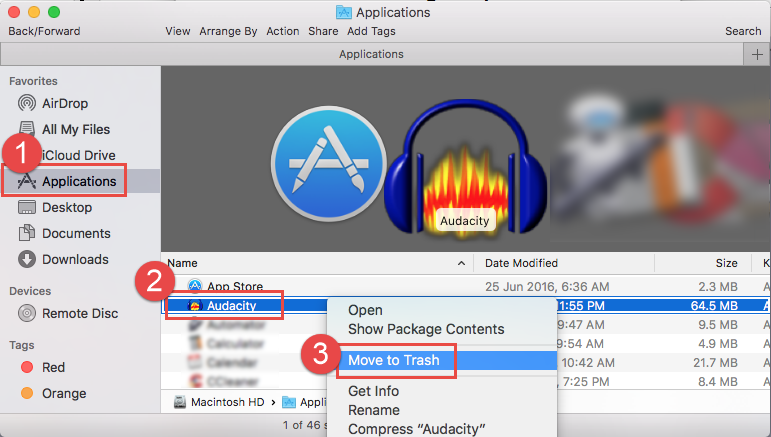Click the Favorites section header
Image resolution: width=771 pixels, height=437 pixels.
point(33,81)
